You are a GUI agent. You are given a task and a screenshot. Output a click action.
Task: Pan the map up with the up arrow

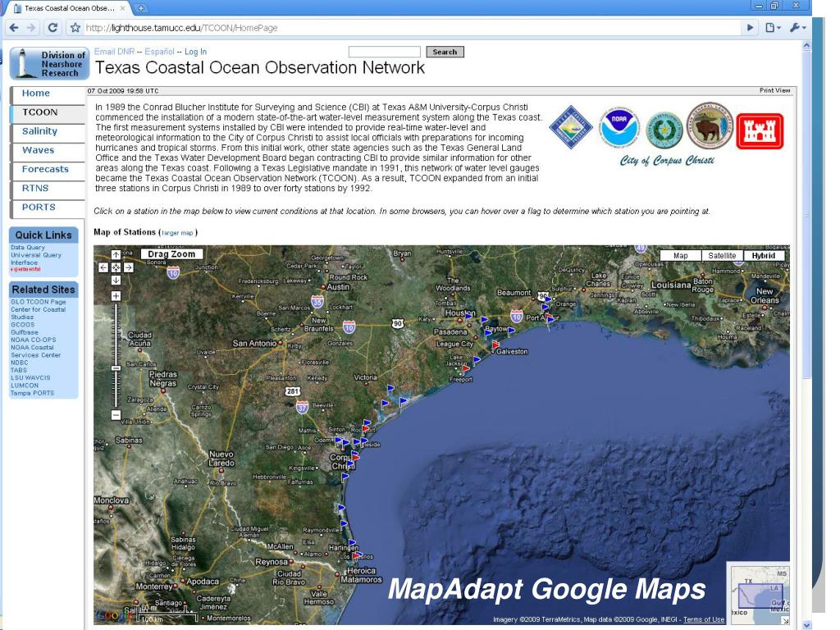point(116,255)
